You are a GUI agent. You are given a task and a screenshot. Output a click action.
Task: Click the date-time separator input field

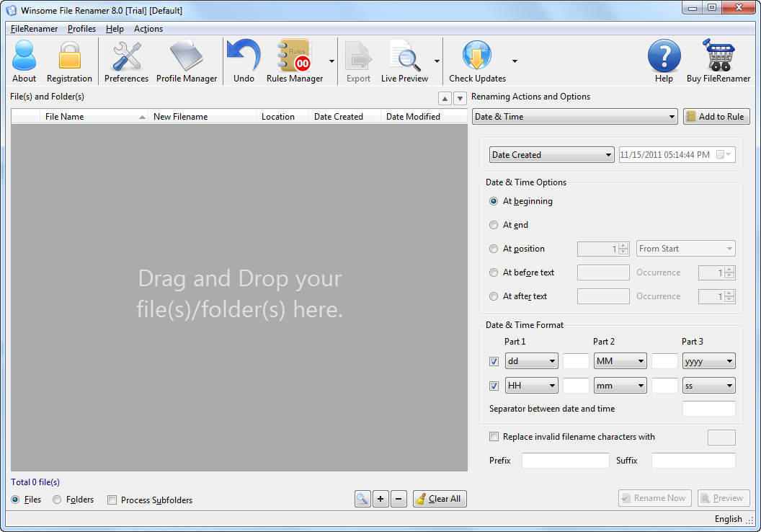[x=708, y=409]
